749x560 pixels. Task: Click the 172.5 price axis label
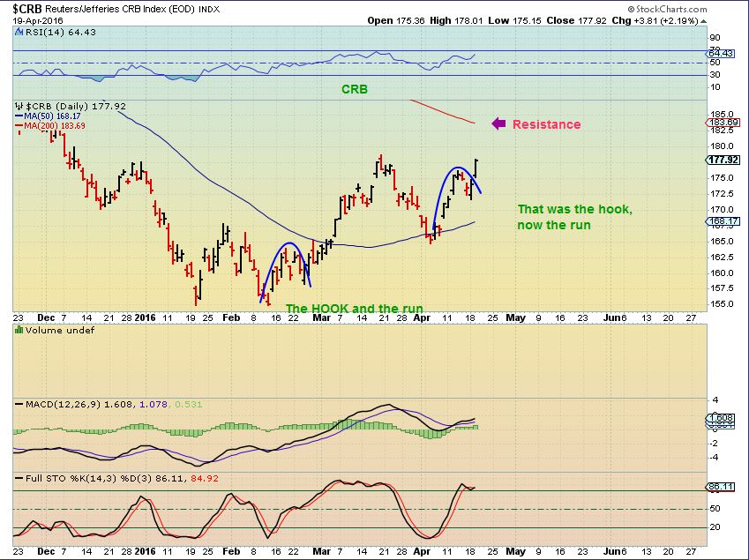722,193
